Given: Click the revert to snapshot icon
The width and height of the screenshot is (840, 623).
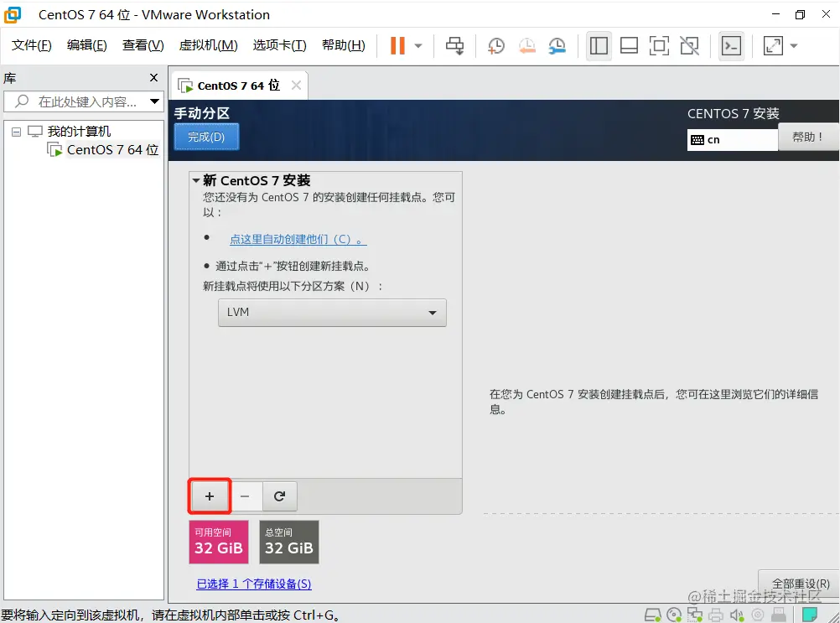Looking at the screenshot, I should point(526,45).
